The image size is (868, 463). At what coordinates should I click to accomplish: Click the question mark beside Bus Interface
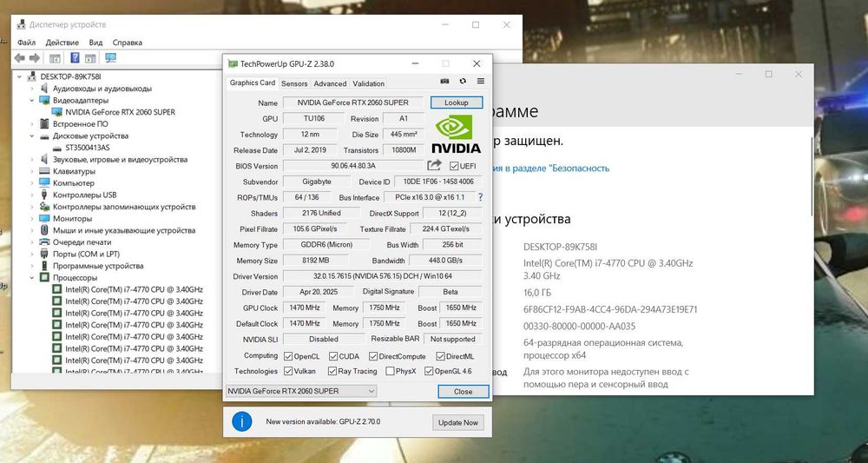click(481, 197)
